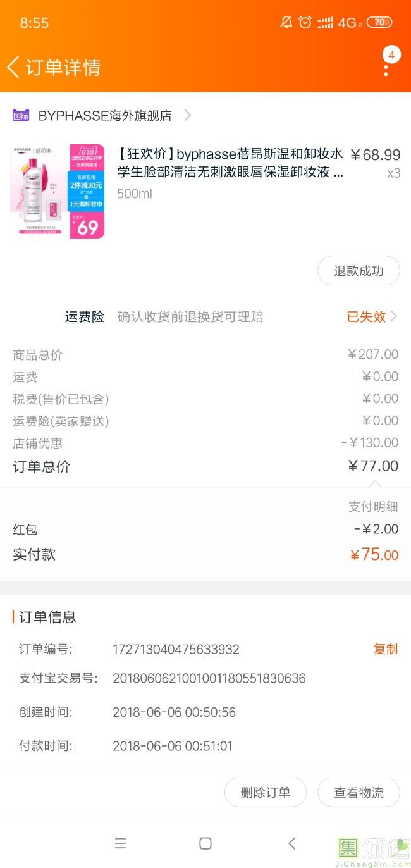
Task: Tap the purple 国际 store badge icon
Action: pyautogui.click(x=21, y=115)
